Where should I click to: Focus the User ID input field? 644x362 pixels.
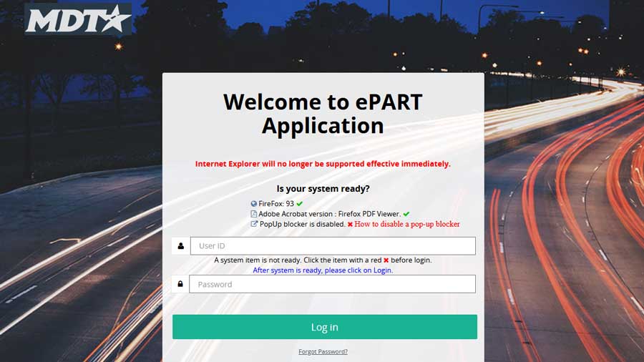pos(333,246)
